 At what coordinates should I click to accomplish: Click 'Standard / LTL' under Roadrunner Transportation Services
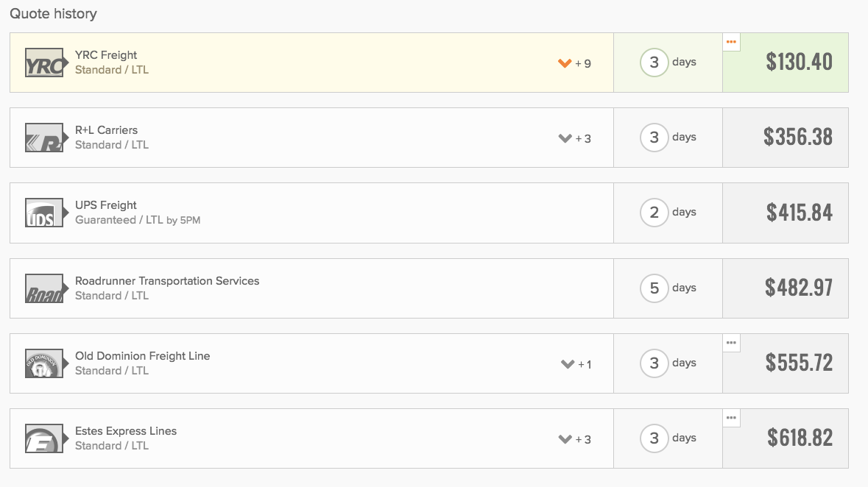(x=112, y=296)
